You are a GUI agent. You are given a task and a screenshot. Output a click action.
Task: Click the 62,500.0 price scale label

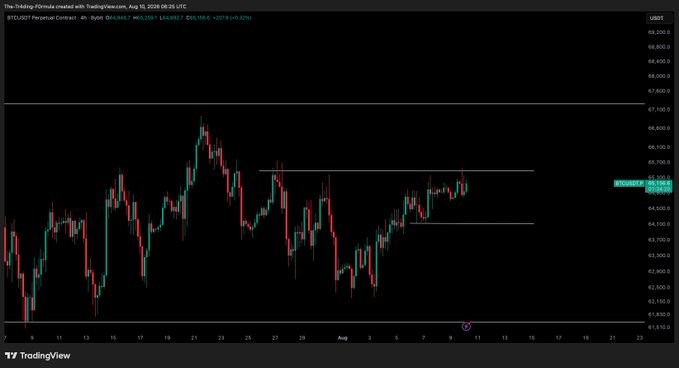coord(659,287)
